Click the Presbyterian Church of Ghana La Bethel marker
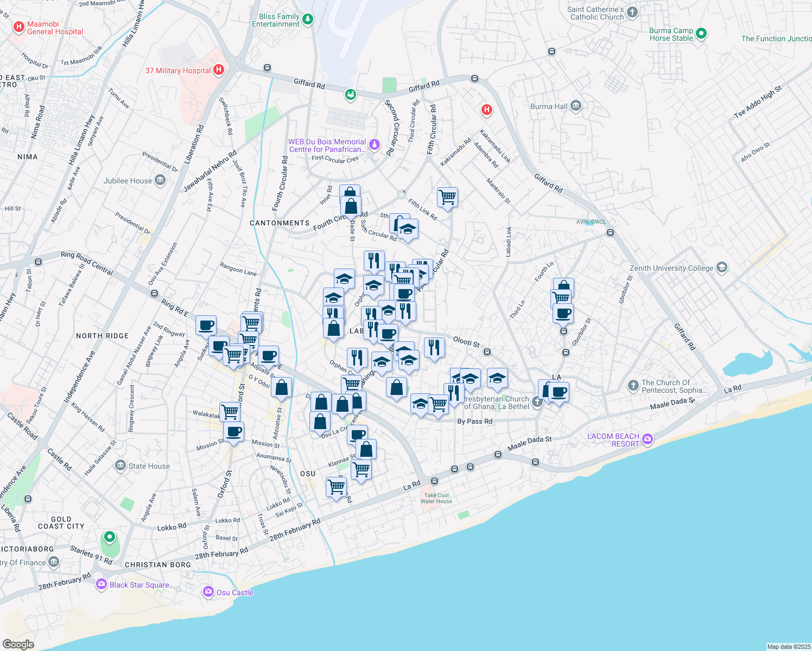The width and height of the screenshot is (812, 651). [536, 401]
